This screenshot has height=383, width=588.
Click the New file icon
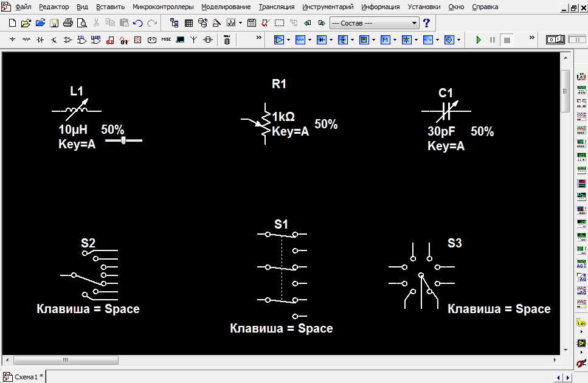[13, 23]
